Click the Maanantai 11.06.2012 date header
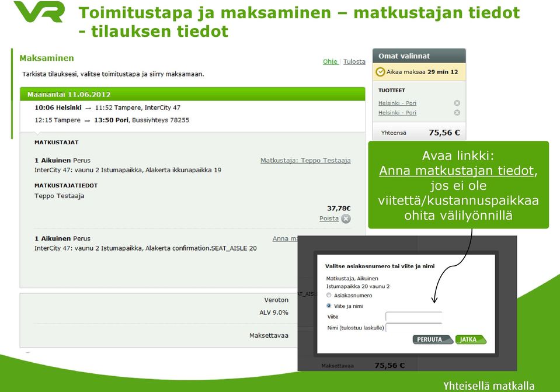560x392 pixels. [x=69, y=95]
